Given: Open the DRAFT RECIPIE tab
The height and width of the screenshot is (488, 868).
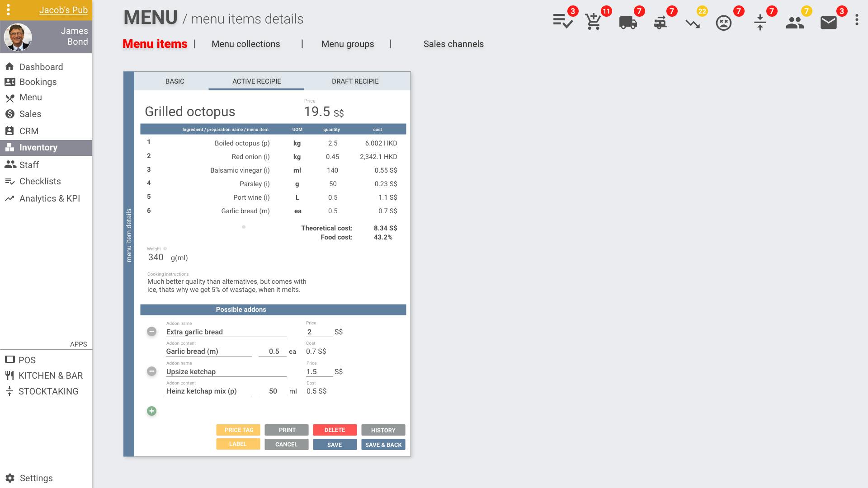Looking at the screenshot, I should (355, 81).
